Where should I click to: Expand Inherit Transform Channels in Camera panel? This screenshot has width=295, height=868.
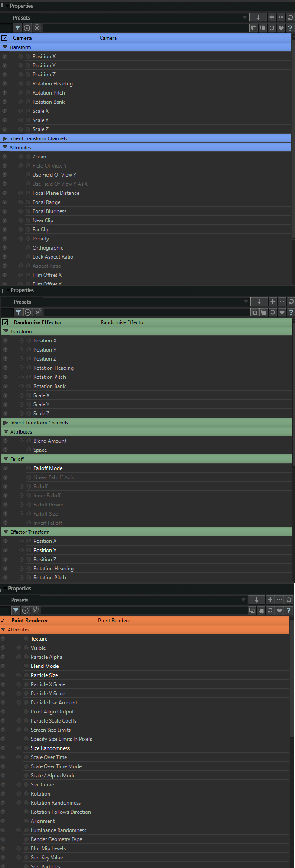pos(5,138)
